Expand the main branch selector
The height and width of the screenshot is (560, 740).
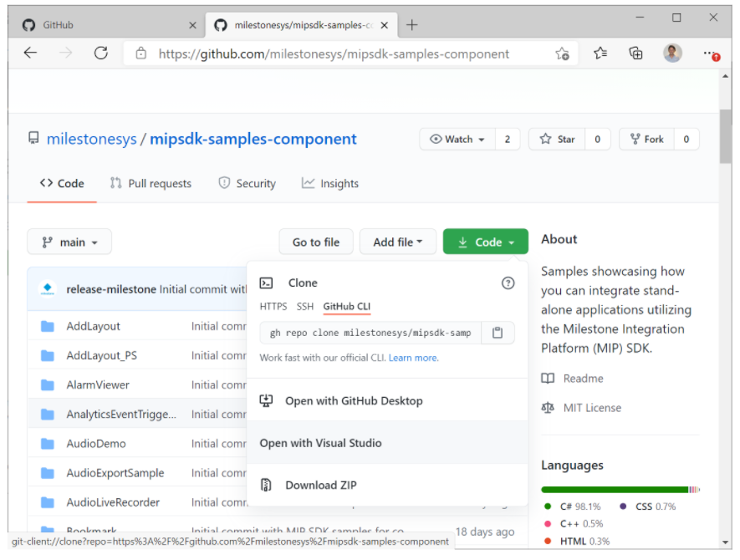[x=69, y=242]
